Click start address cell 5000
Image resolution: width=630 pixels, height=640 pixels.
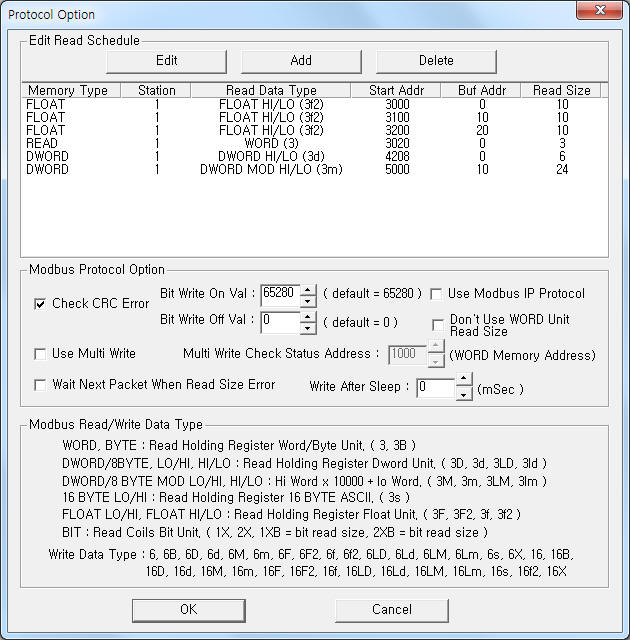(x=397, y=170)
